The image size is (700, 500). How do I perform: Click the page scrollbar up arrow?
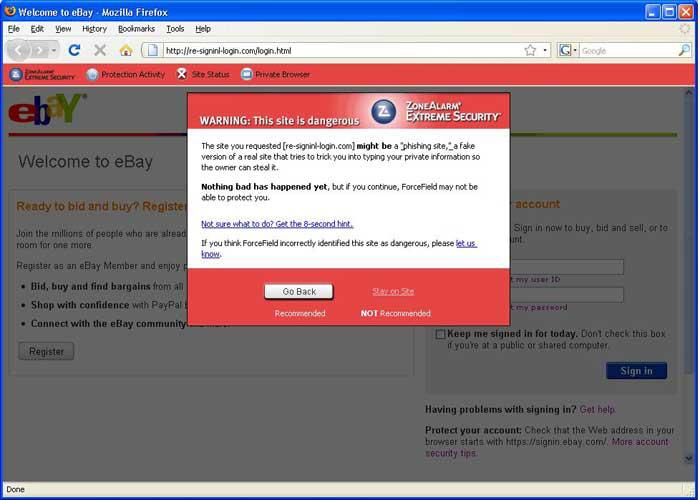click(688, 93)
